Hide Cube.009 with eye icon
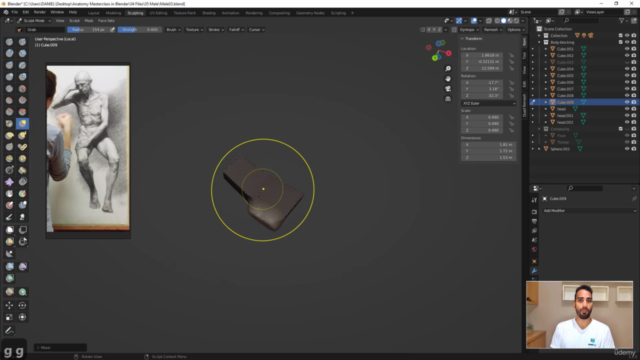This screenshot has width=640, height=360. pos(627,102)
